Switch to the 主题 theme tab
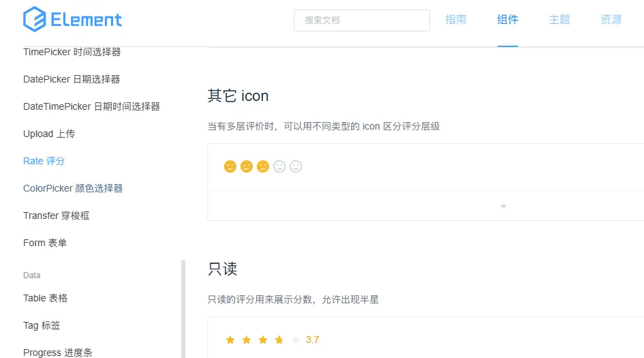This screenshot has width=644, height=358. [559, 20]
